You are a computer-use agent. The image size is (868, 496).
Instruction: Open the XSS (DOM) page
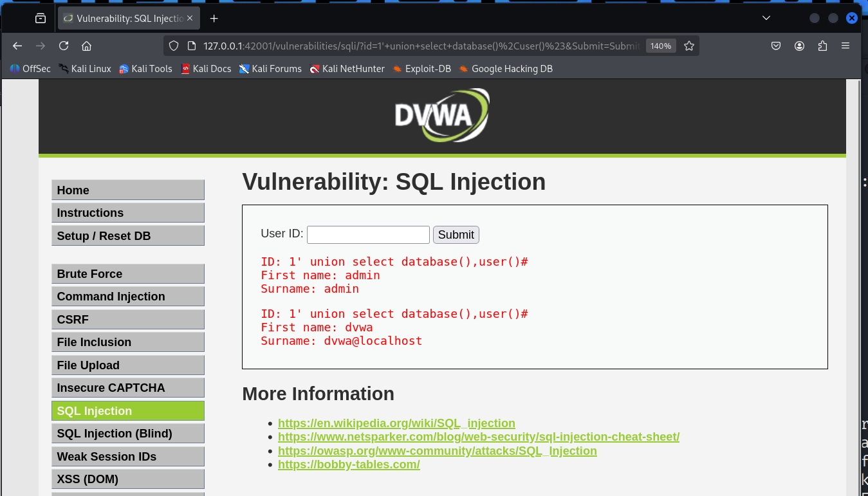coord(128,479)
